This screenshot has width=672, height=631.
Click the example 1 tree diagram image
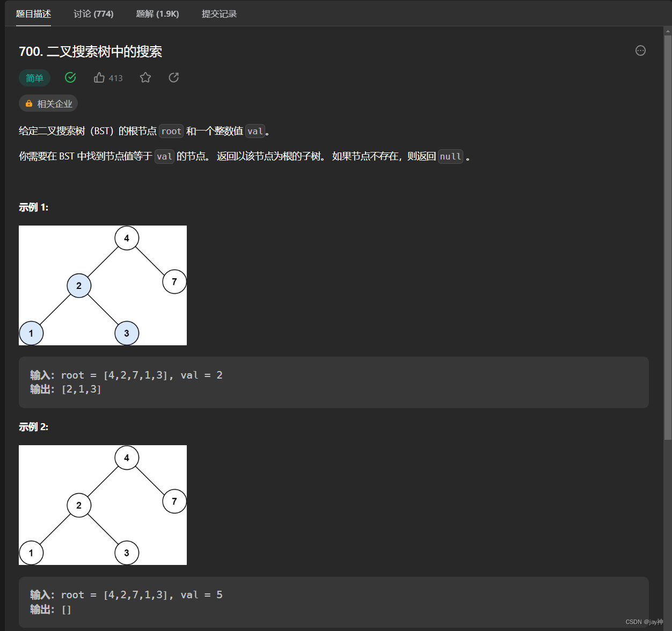tap(103, 285)
